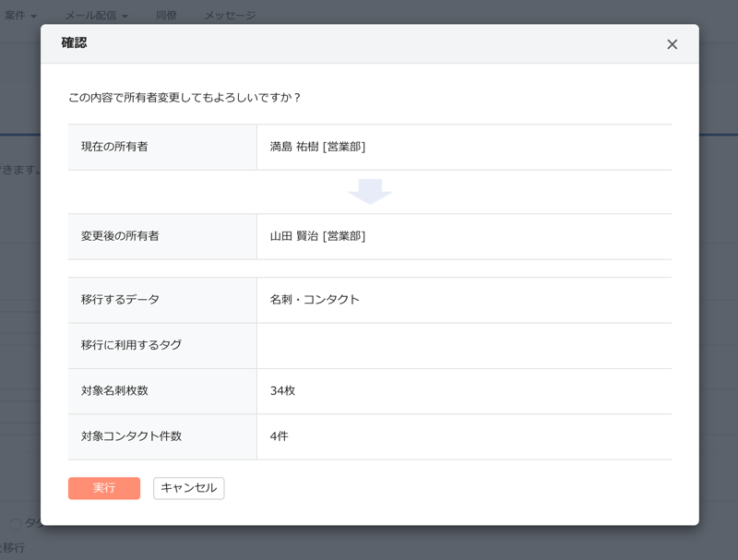
Task: Close the 確認 dialog with the X icon
Action: click(672, 44)
